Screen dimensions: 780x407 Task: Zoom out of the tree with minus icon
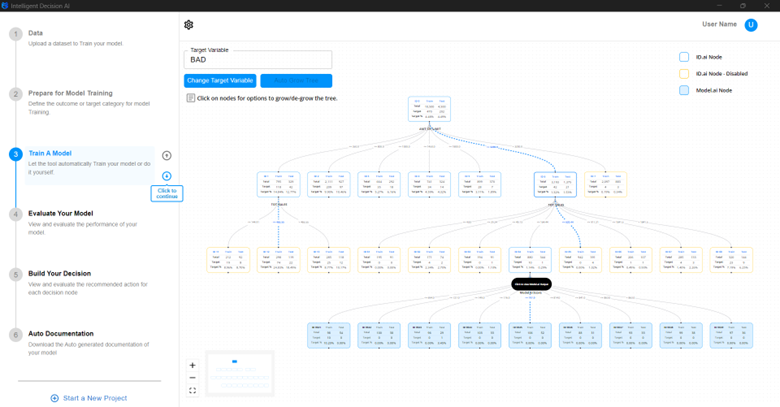click(193, 378)
